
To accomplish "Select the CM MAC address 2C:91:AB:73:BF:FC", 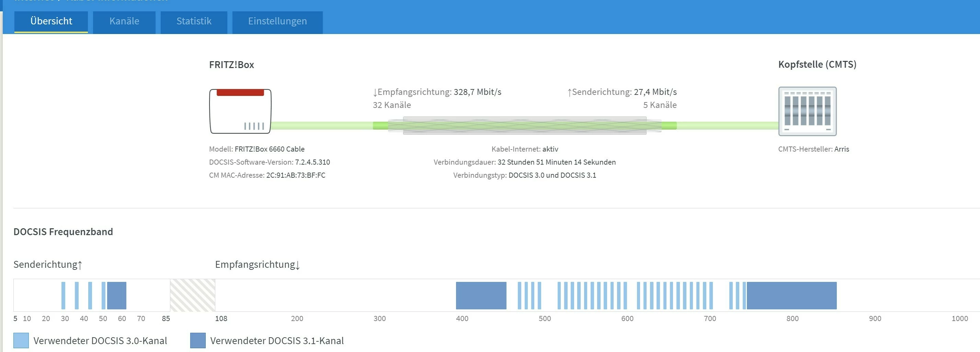I will pyautogui.click(x=296, y=175).
